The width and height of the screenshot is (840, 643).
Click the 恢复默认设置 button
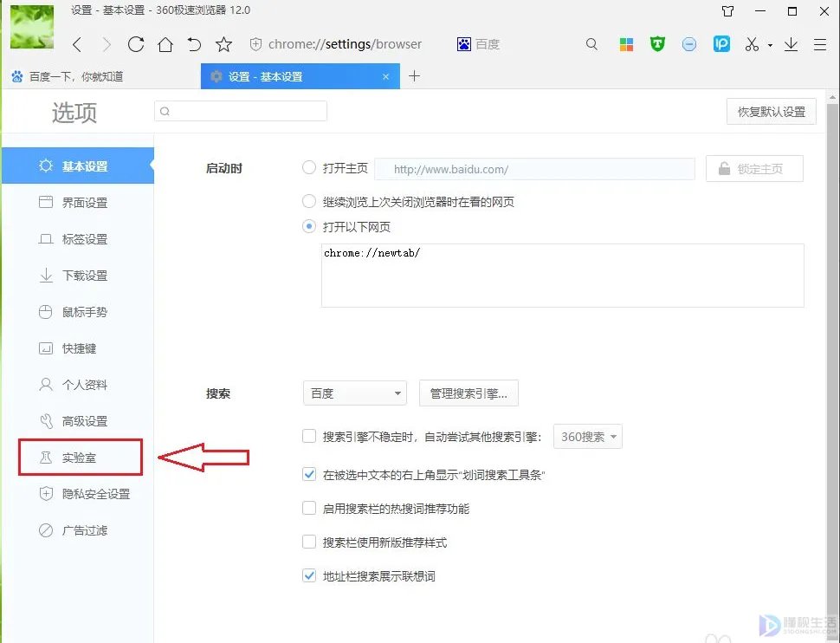771,112
